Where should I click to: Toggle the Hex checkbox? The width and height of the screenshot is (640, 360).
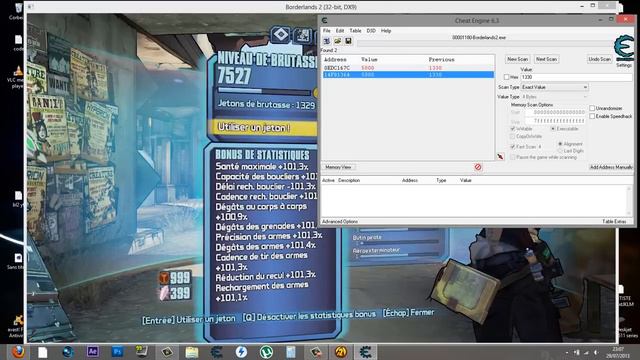click(507, 77)
